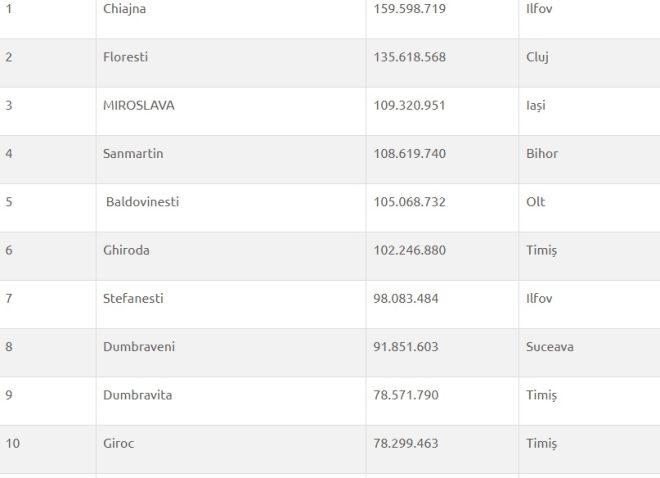
Task: Click the Baldovinesti name cell
Action: [x=143, y=202]
